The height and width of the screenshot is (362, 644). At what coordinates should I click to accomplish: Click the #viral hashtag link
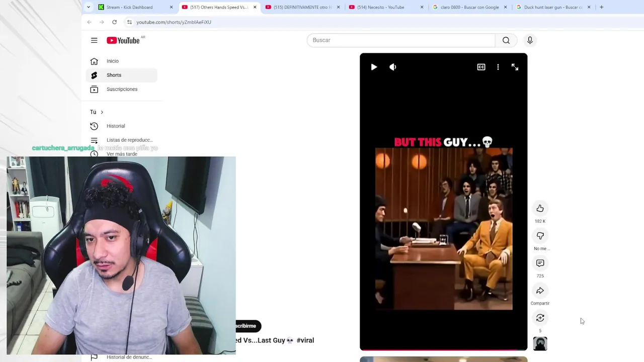[305, 340]
